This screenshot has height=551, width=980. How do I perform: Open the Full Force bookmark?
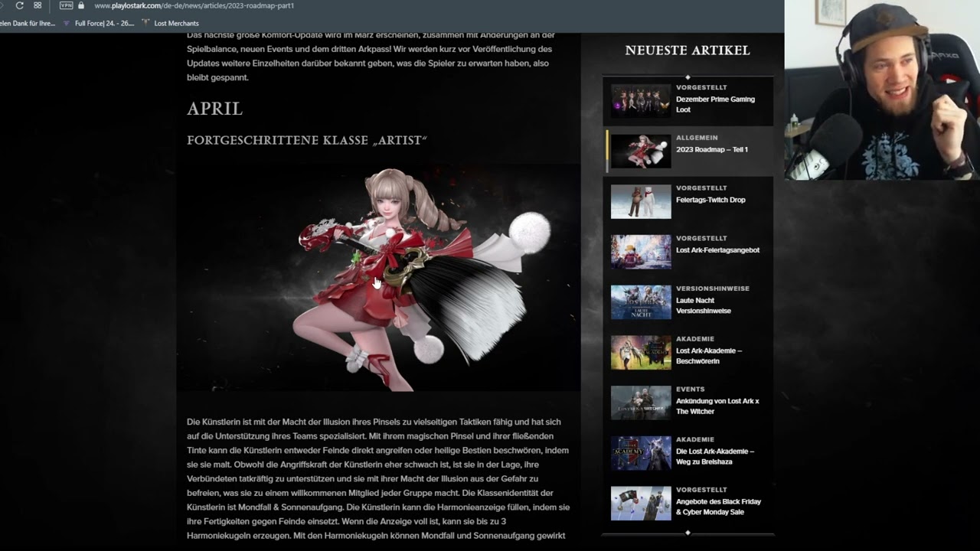pos(104,23)
